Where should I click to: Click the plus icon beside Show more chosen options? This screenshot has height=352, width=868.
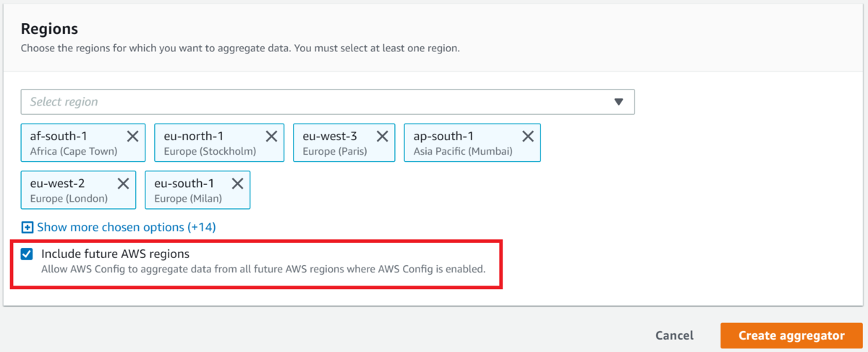click(x=27, y=227)
